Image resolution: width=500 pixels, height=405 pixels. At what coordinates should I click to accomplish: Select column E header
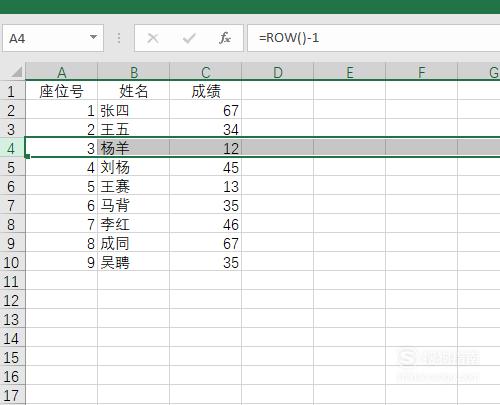[350, 72]
